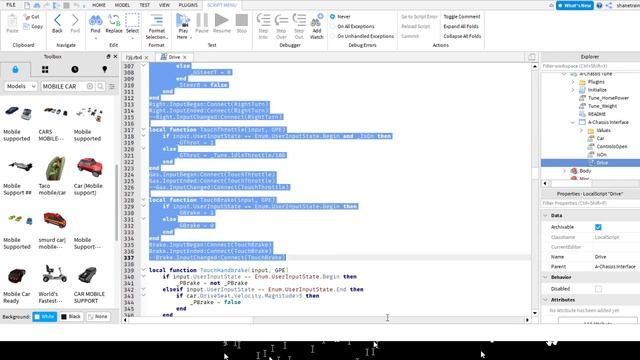Start Play Here from the Test group
Image resolution: width=640 pixels, height=360 pixels.
183,20
